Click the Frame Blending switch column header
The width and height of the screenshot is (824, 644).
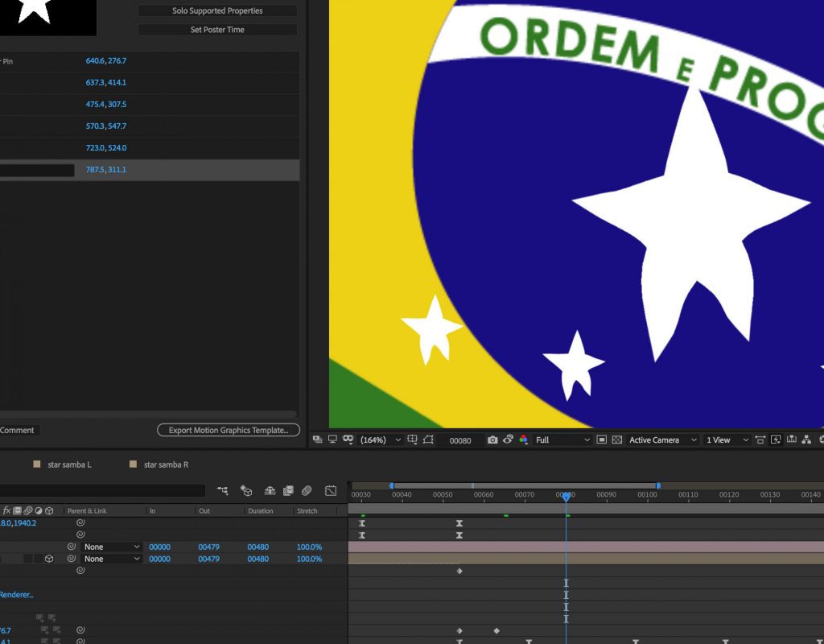[18, 510]
